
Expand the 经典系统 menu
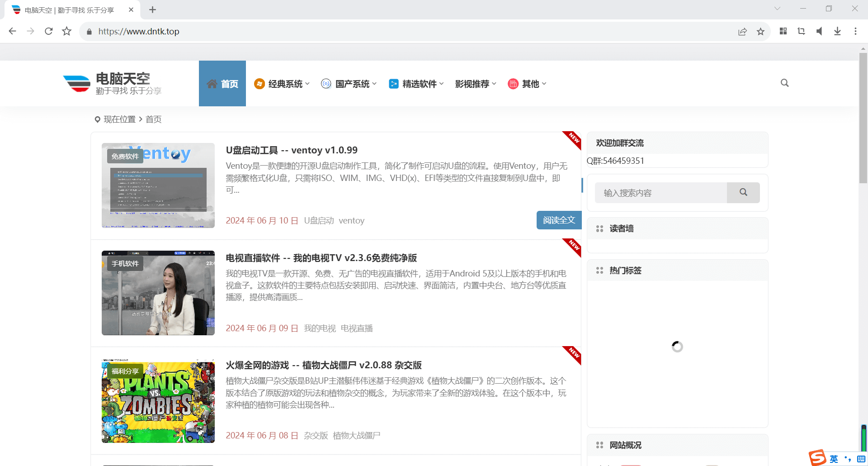(282, 84)
